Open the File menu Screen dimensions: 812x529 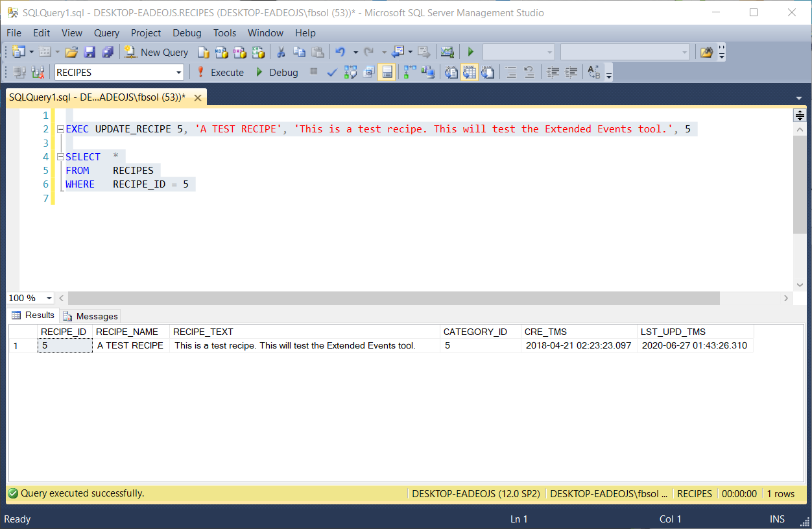point(14,32)
